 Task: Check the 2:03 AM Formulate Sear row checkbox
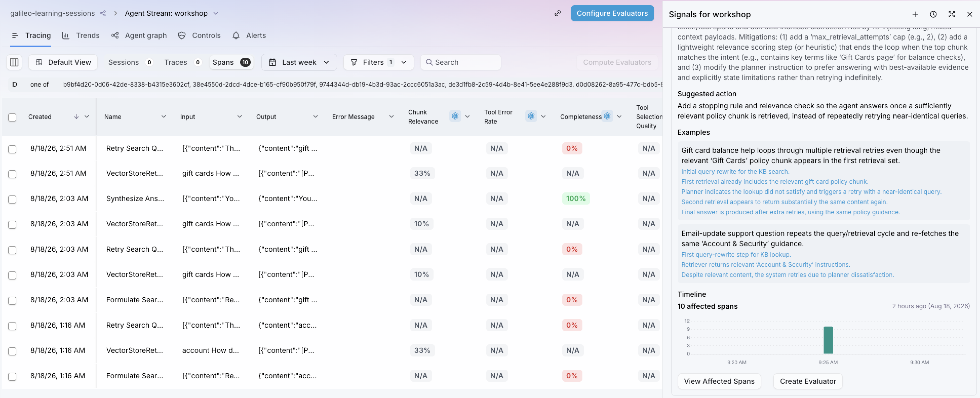tap(12, 301)
